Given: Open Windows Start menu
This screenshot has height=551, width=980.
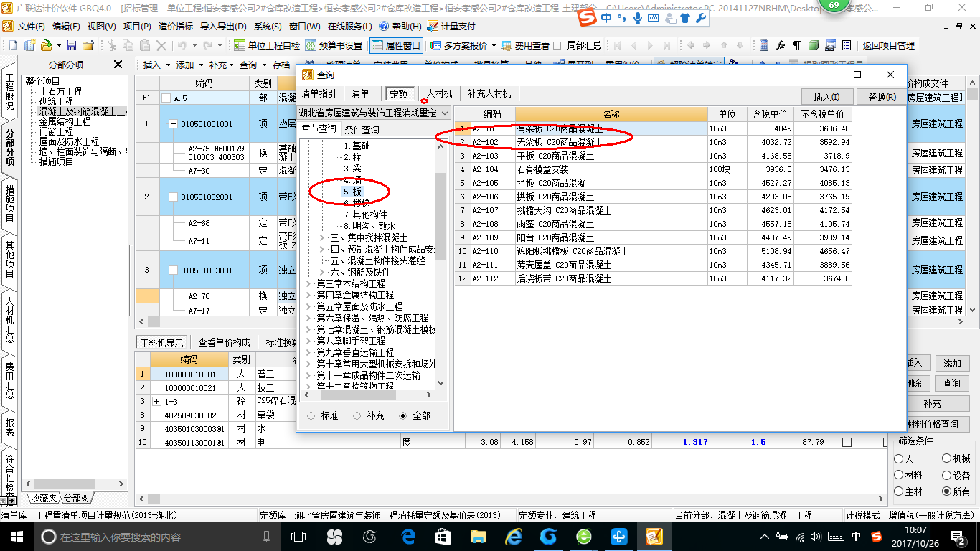Looking at the screenshot, I should point(17,536).
